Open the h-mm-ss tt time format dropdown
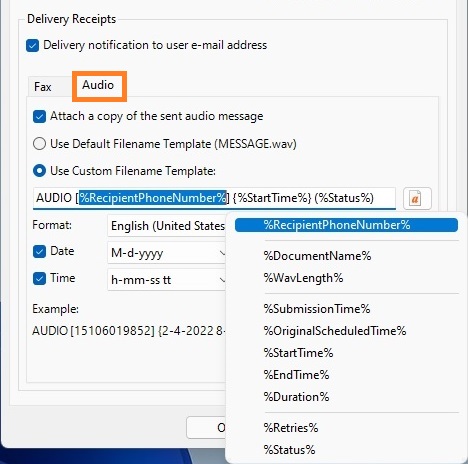 coord(167,280)
